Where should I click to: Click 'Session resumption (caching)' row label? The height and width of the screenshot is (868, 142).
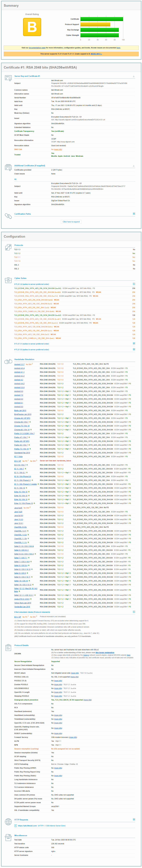[26, 749]
